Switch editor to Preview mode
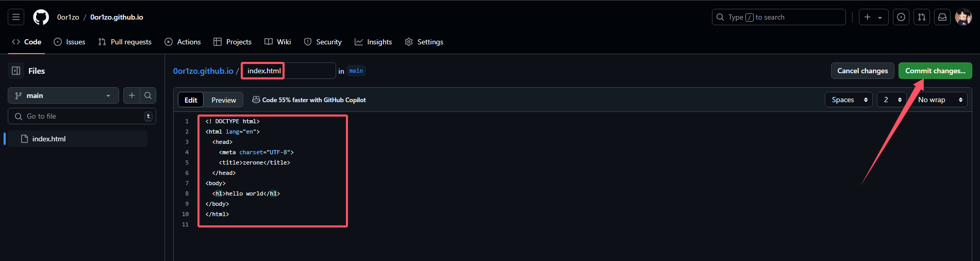980x261 pixels. tap(224, 100)
